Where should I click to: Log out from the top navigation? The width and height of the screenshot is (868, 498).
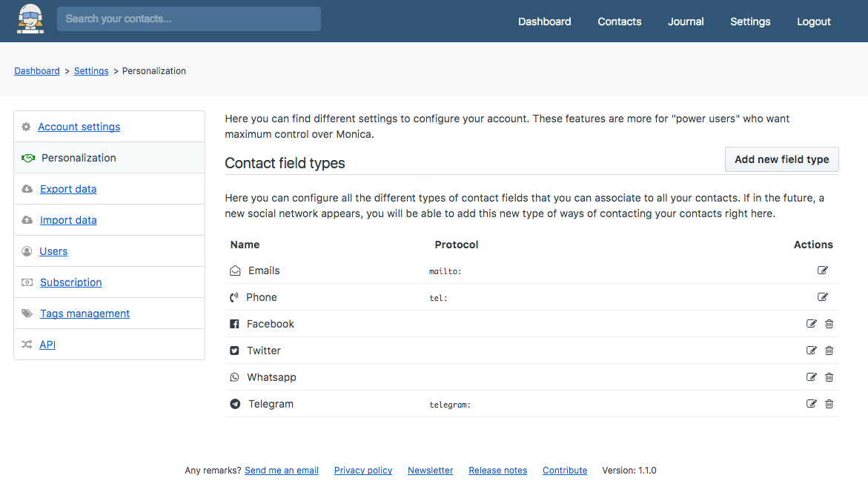coord(814,21)
